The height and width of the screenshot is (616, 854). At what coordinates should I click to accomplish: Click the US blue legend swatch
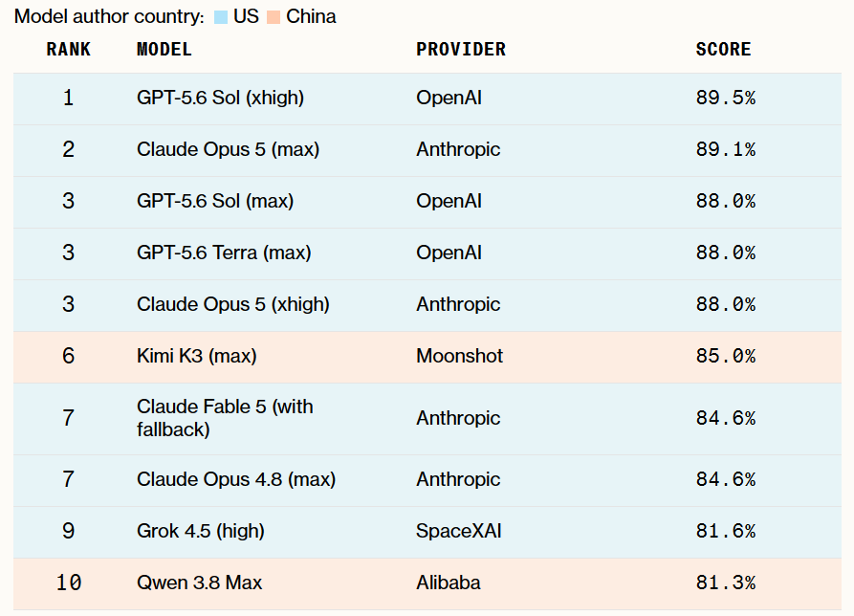221,17
